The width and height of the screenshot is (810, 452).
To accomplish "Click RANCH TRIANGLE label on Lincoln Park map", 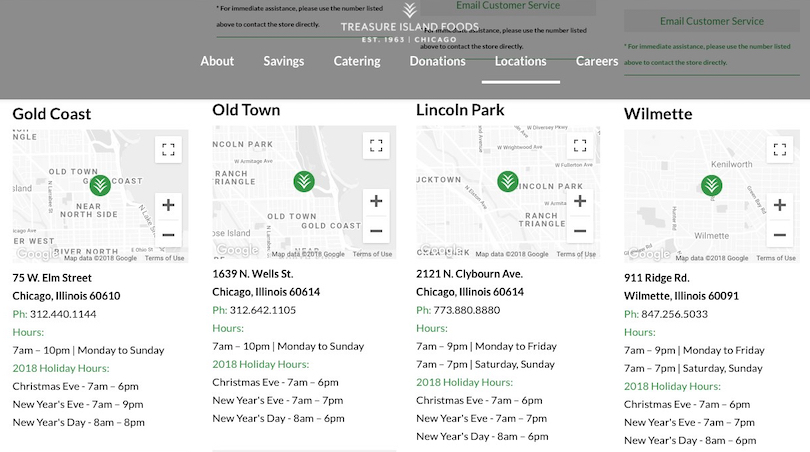I will (542, 220).
